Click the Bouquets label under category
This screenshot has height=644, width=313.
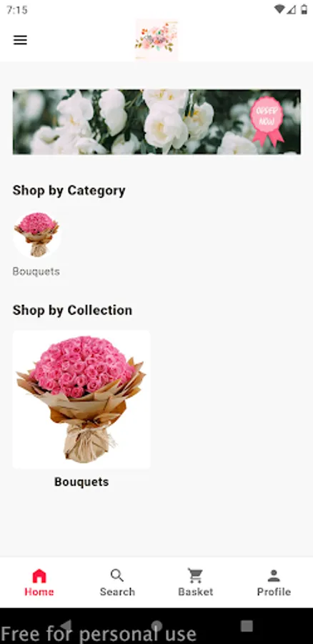point(36,271)
